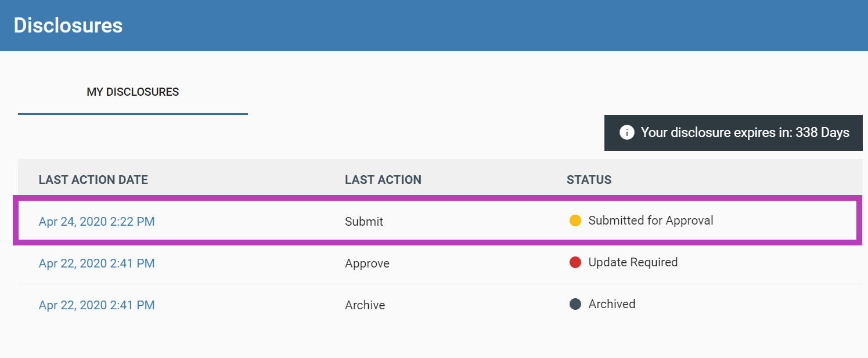Click the dark gray Archived status dot
The height and width of the screenshot is (358, 868).
(x=575, y=304)
